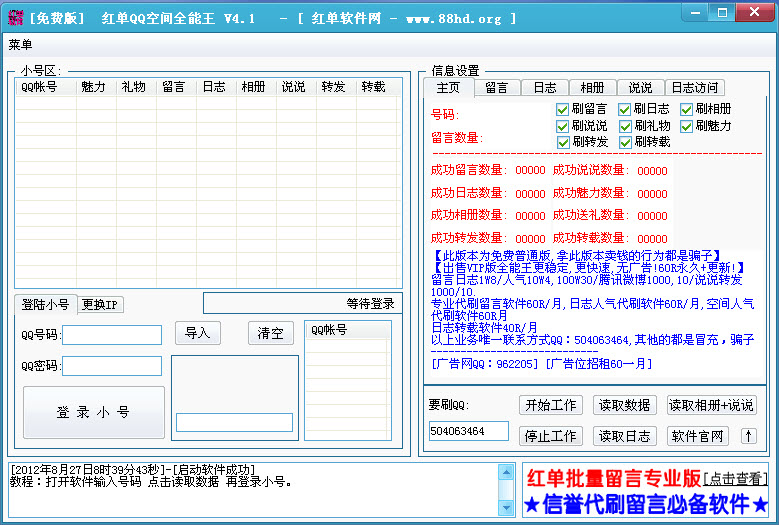Click the 导入 button
Image resolution: width=779 pixels, height=525 pixels.
coord(198,333)
